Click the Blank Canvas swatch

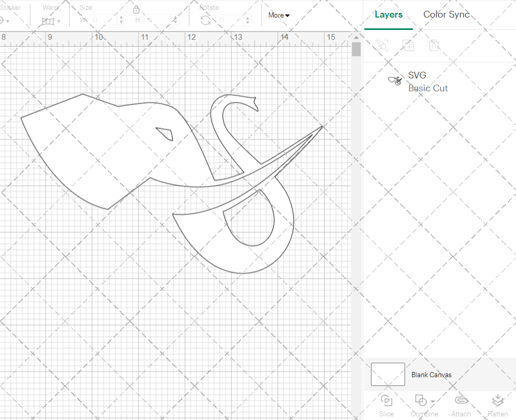[388, 375]
